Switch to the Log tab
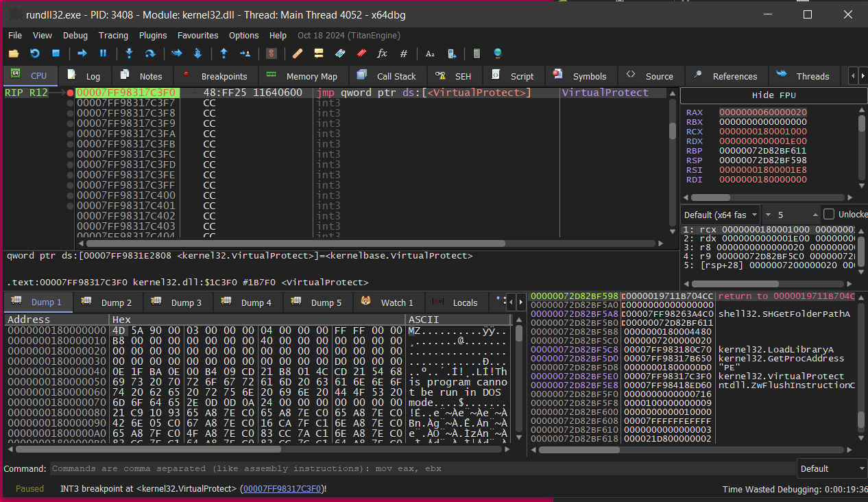The width and height of the screenshot is (868, 502). (x=84, y=76)
